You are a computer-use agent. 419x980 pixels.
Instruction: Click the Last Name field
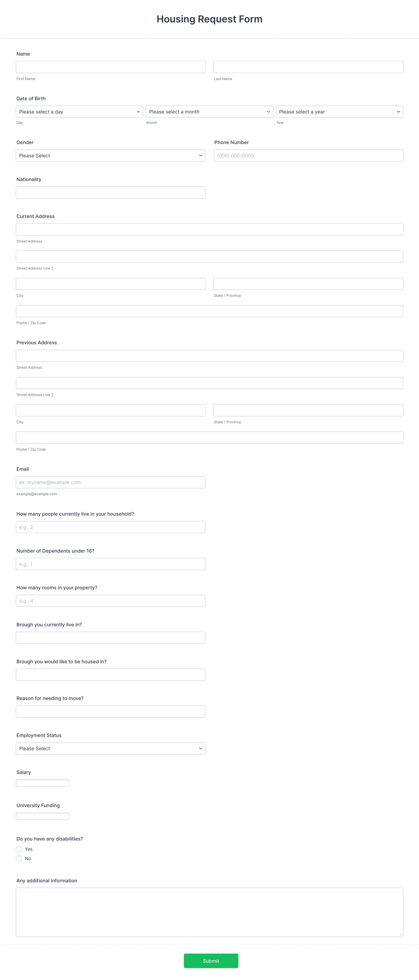coord(308,67)
